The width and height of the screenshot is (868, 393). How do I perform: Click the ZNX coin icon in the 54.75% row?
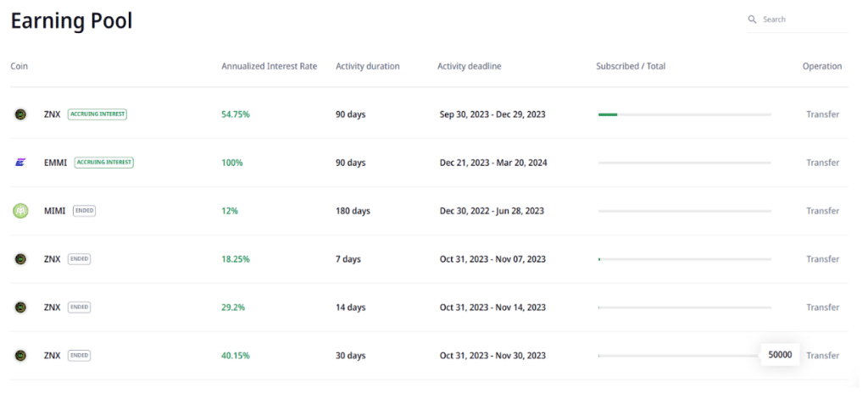(20, 114)
